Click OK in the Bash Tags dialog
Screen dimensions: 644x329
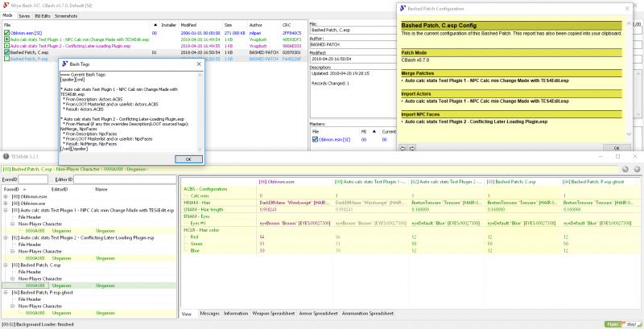point(188,159)
